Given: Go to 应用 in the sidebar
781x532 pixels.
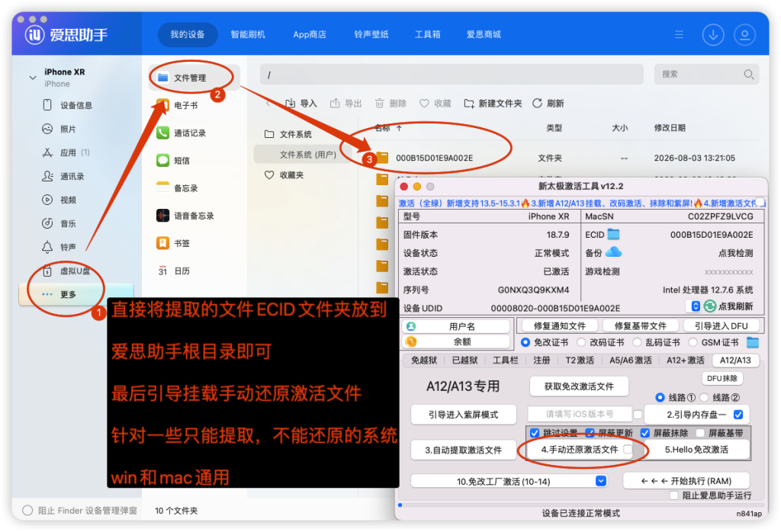Looking at the screenshot, I should click(x=68, y=152).
